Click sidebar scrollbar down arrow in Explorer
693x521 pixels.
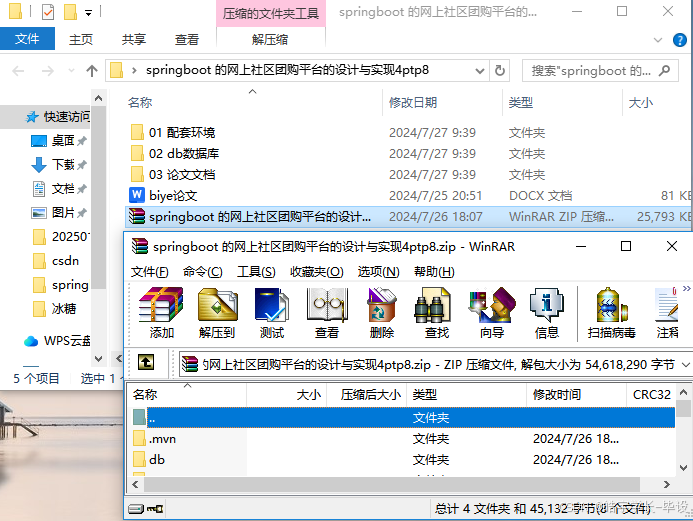click(98, 359)
